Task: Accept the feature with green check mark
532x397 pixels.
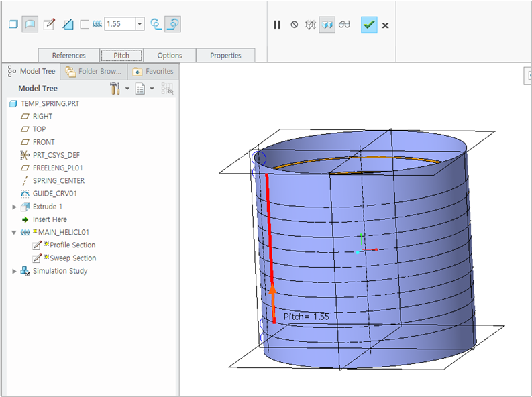Action: pos(369,25)
